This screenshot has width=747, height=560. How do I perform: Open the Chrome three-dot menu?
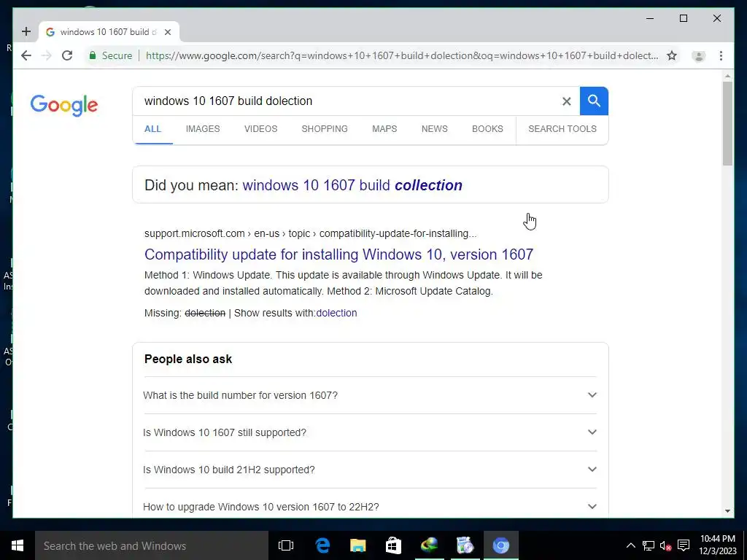tap(721, 55)
